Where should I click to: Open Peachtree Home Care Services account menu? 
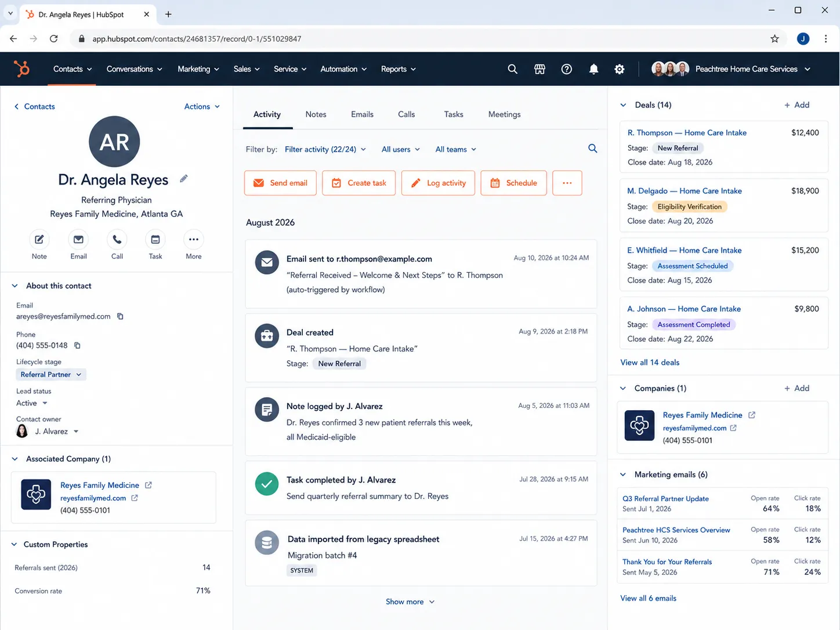pyautogui.click(x=731, y=69)
